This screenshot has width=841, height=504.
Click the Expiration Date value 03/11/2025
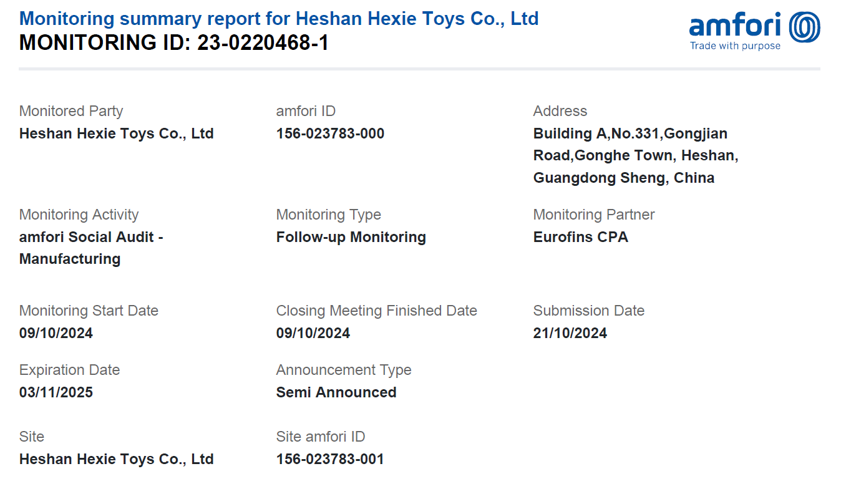coord(56,392)
